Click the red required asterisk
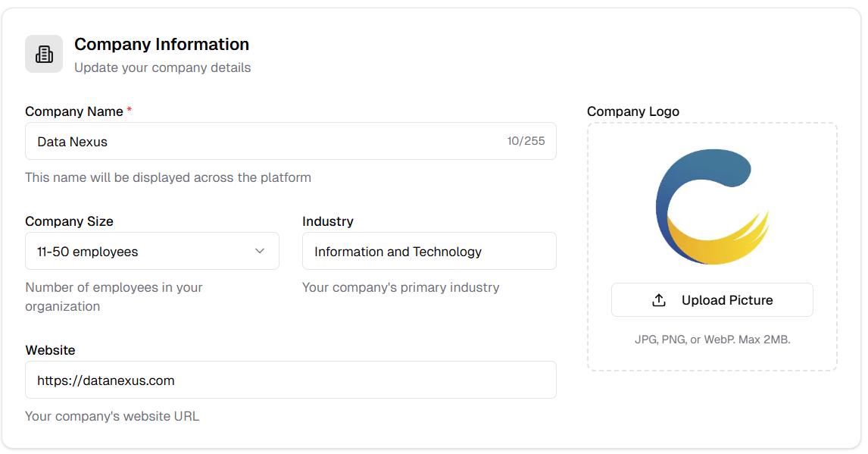 point(130,111)
